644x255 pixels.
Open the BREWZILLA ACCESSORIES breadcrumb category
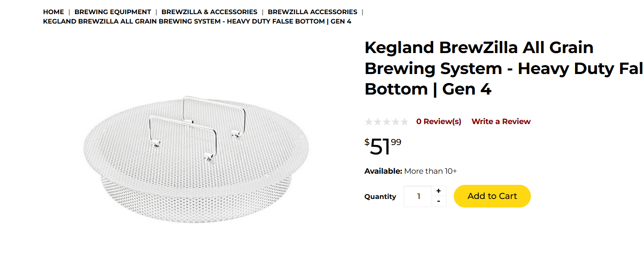click(312, 12)
